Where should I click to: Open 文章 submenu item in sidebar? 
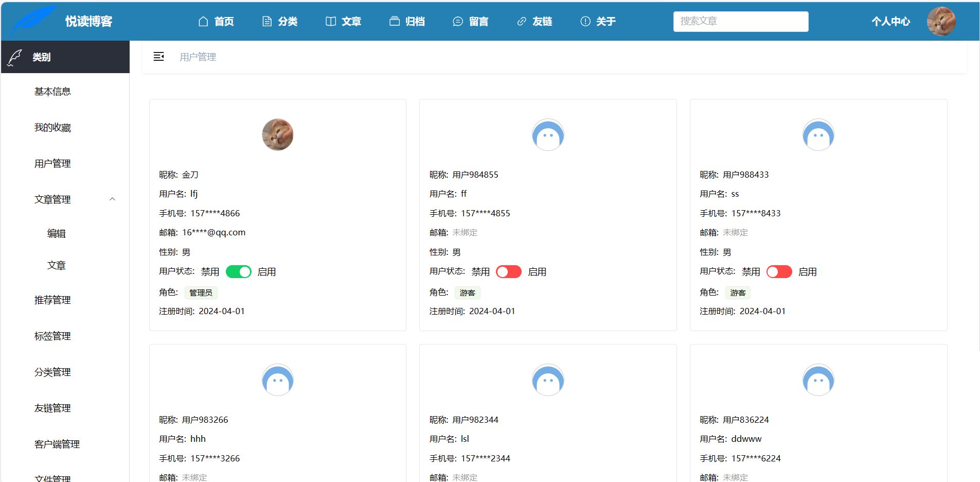tap(57, 265)
